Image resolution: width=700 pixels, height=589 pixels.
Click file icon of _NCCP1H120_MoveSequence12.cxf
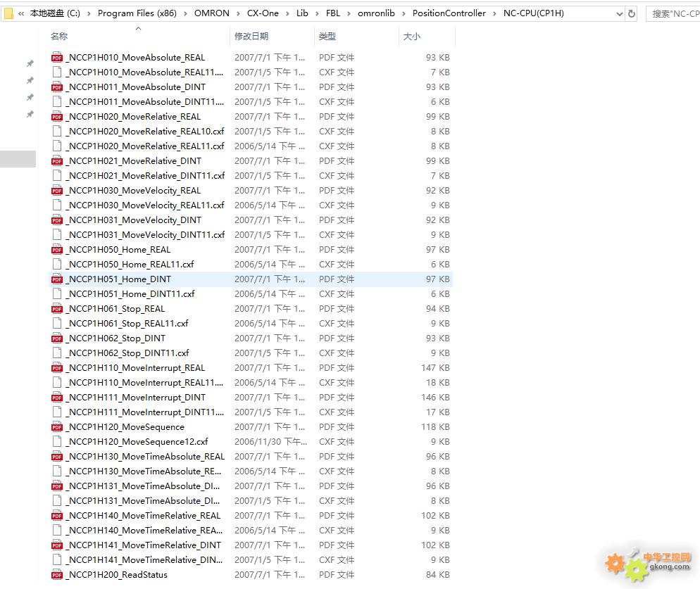click(57, 442)
